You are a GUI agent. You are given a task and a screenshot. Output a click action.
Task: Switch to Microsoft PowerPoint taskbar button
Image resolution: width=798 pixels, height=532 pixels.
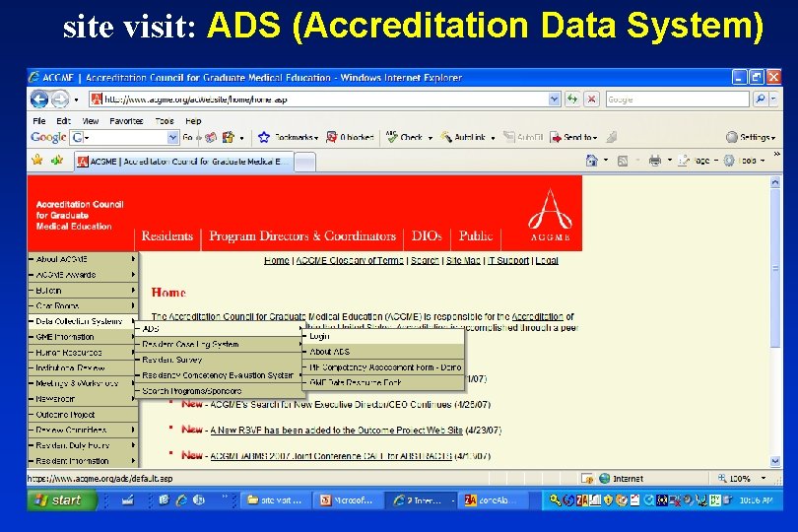point(348,500)
